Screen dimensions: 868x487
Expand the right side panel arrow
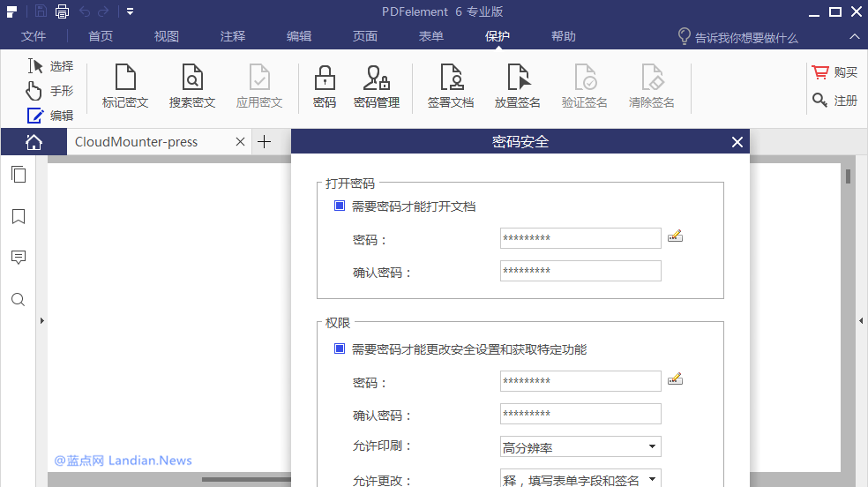coord(861,320)
